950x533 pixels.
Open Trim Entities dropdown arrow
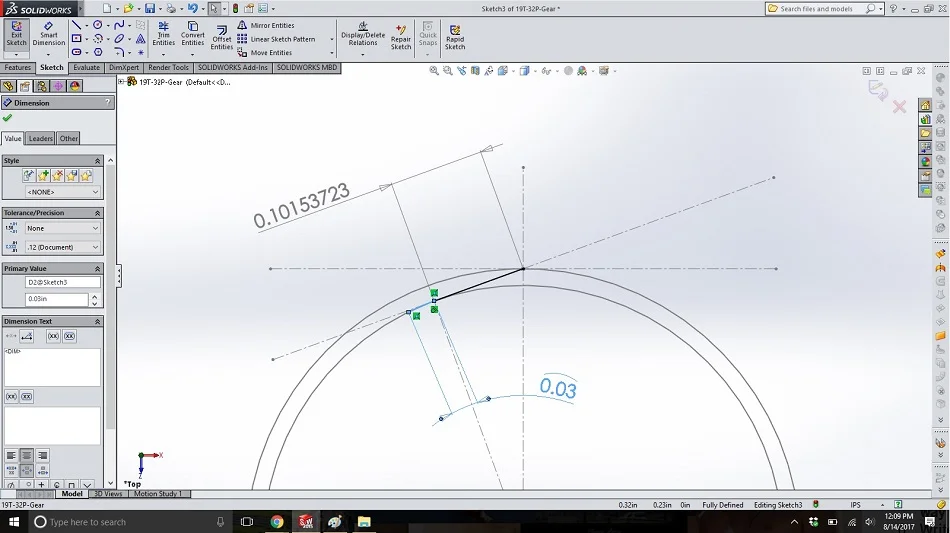(163, 55)
